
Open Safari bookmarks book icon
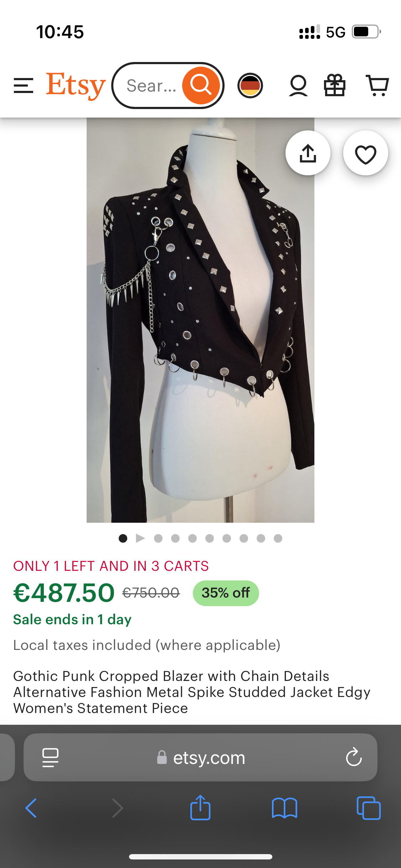284,808
